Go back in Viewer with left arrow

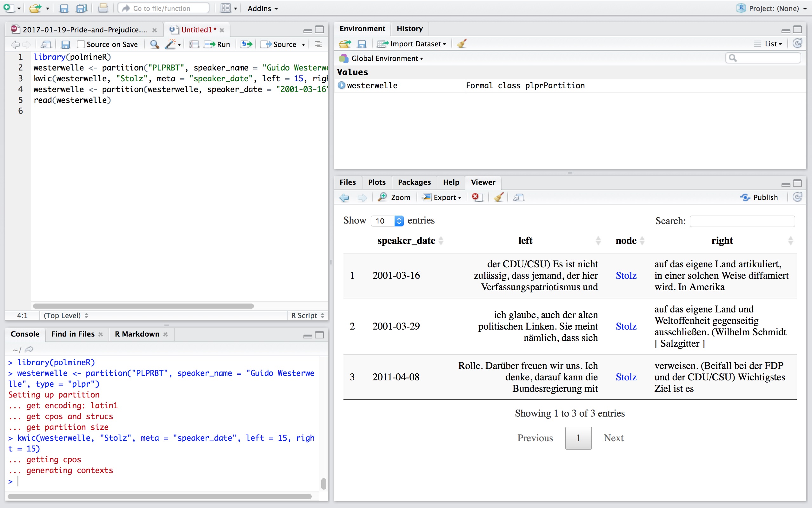[344, 197]
